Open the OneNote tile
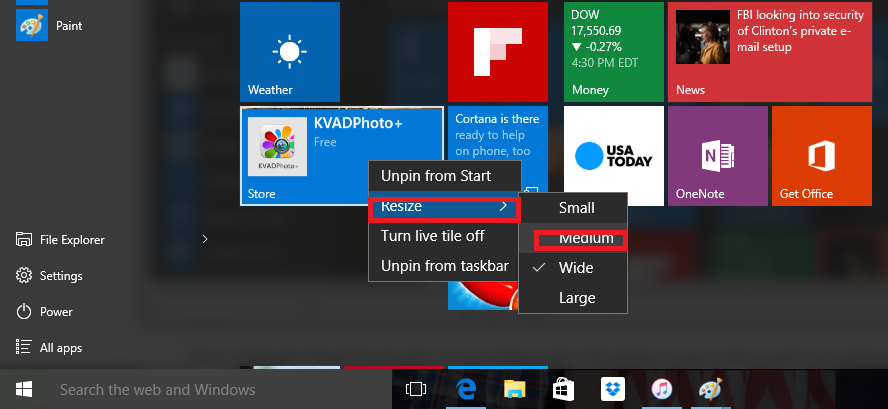The height and width of the screenshot is (409, 888). (x=718, y=156)
